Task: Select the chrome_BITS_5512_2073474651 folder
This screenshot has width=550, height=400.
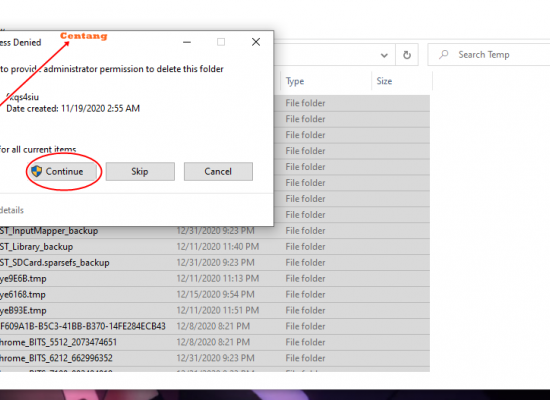Action: (215, 342)
